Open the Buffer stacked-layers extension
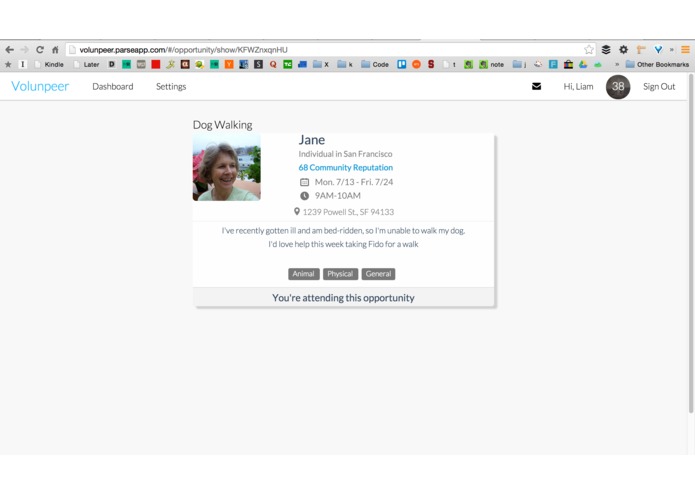 tap(606, 50)
